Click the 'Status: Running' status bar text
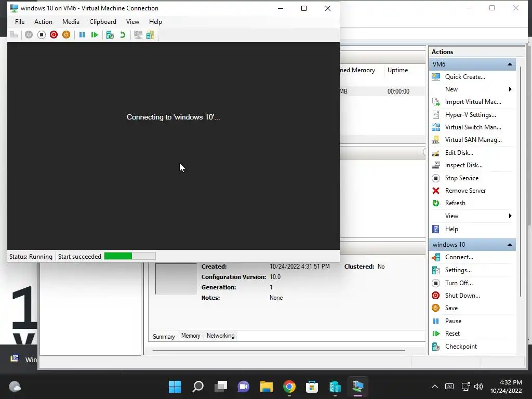The width and height of the screenshot is (532, 399). point(31,257)
